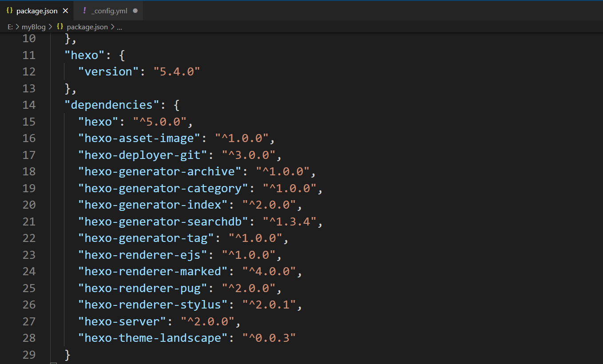The image size is (603, 364).
Task: Click the "^2.0.1" value
Action: (269, 305)
